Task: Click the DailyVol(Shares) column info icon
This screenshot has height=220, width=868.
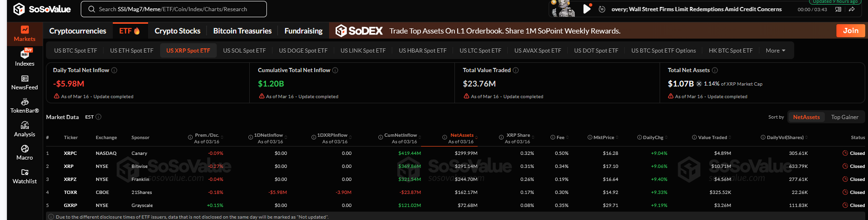Action: 763,138
